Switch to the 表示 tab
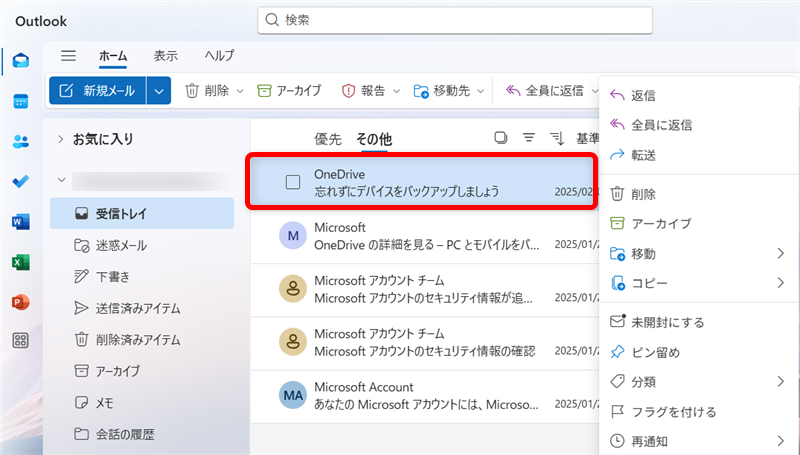 coord(166,56)
